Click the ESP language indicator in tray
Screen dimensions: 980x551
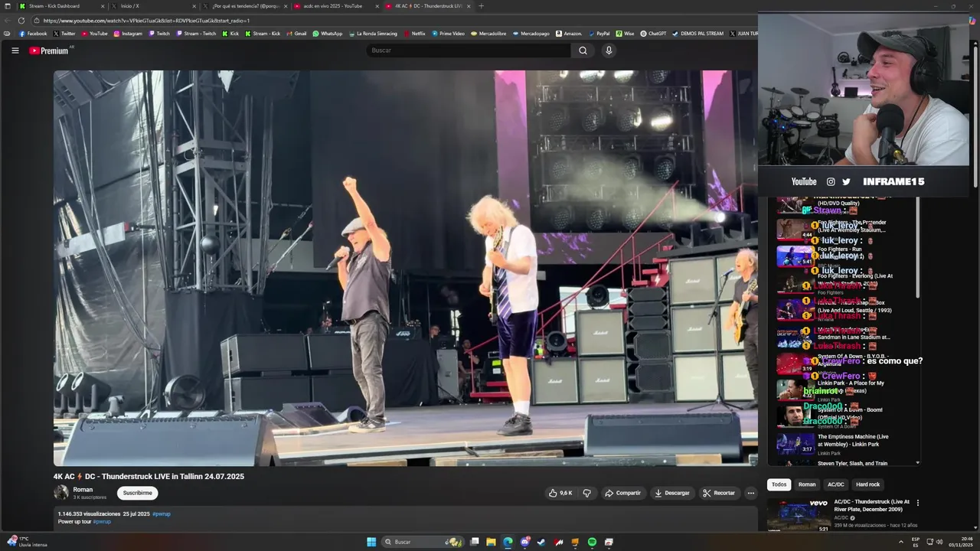coord(916,542)
